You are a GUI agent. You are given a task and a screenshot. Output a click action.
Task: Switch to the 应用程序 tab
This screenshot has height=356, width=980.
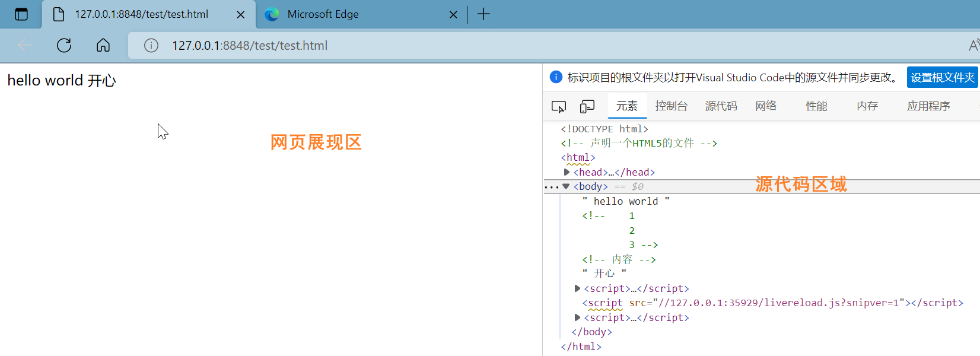click(x=928, y=106)
